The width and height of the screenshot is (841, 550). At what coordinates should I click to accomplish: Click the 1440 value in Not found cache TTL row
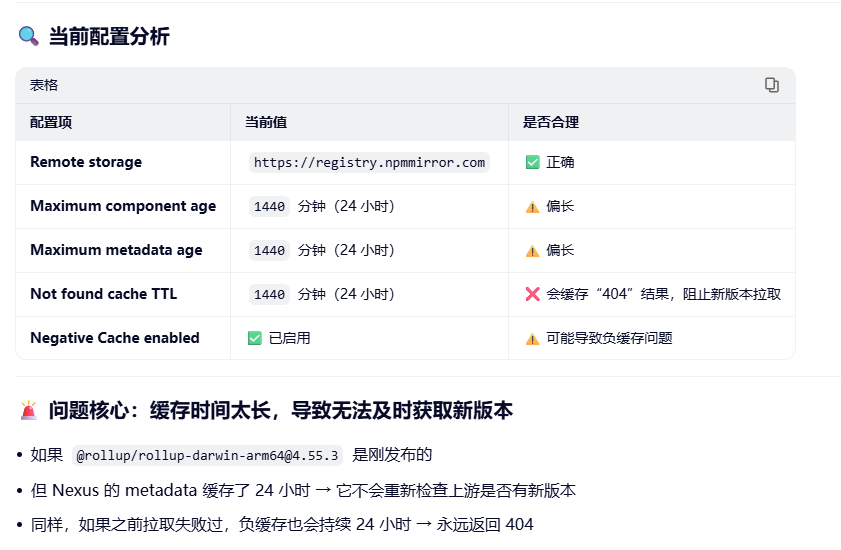point(269,294)
